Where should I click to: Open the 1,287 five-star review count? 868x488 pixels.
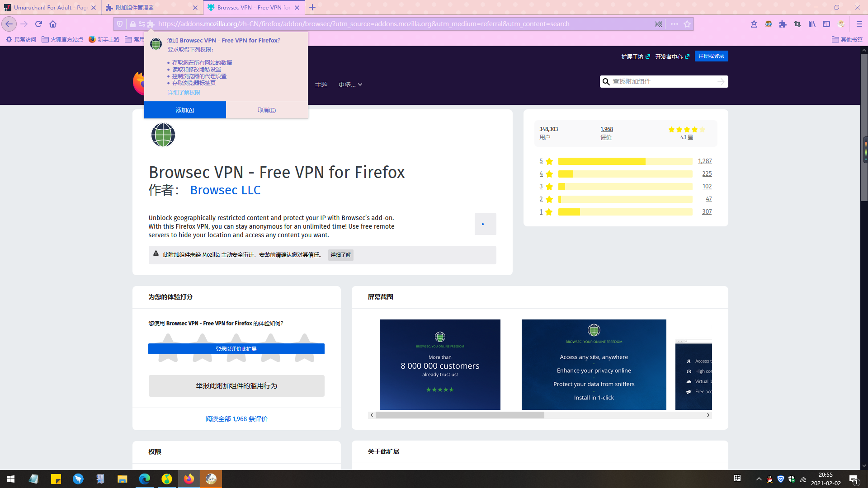point(705,161)
